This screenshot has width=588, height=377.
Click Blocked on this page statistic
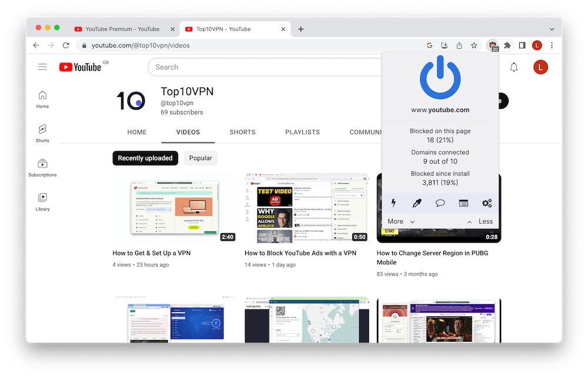(x=440, y=136)
